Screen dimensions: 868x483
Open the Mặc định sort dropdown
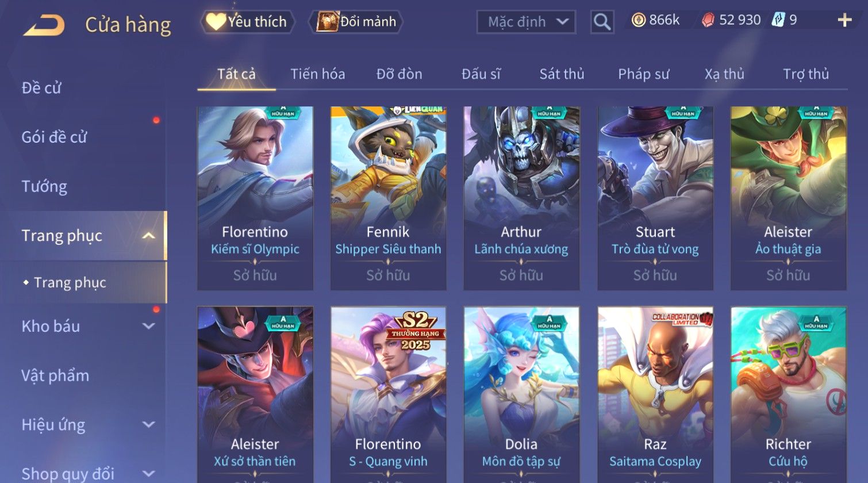coord(526,22)
